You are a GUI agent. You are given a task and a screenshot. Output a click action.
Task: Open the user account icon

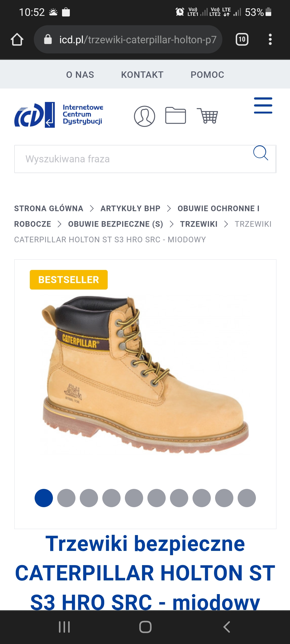point(144,116)
